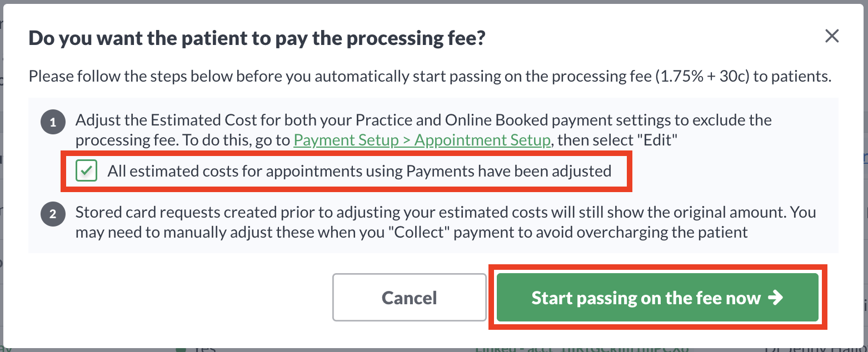
Task: Untick the estimated costs adjusted checkbox
Action: 87,171
